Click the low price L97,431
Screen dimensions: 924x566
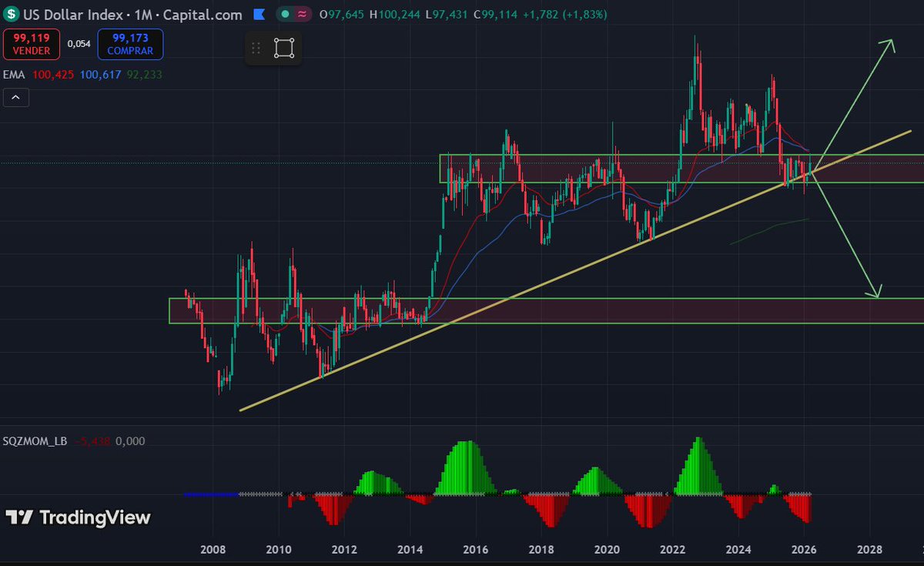pos(447,14)
